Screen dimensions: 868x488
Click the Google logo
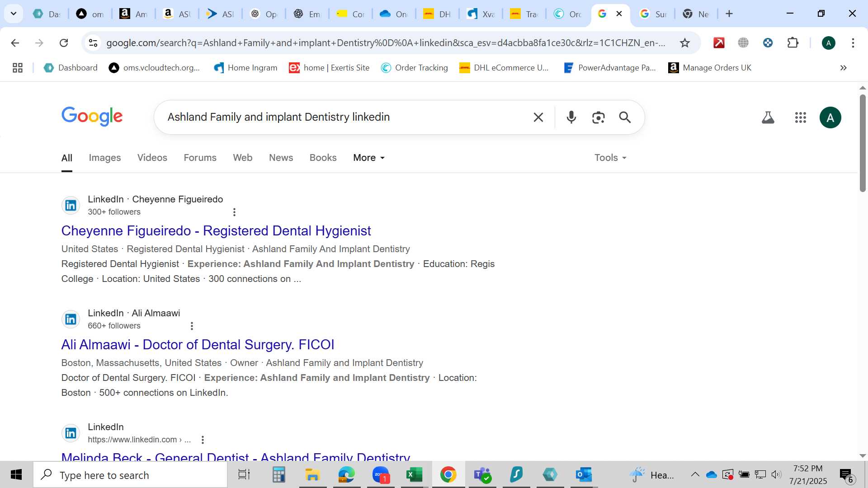tap(92, 117)
